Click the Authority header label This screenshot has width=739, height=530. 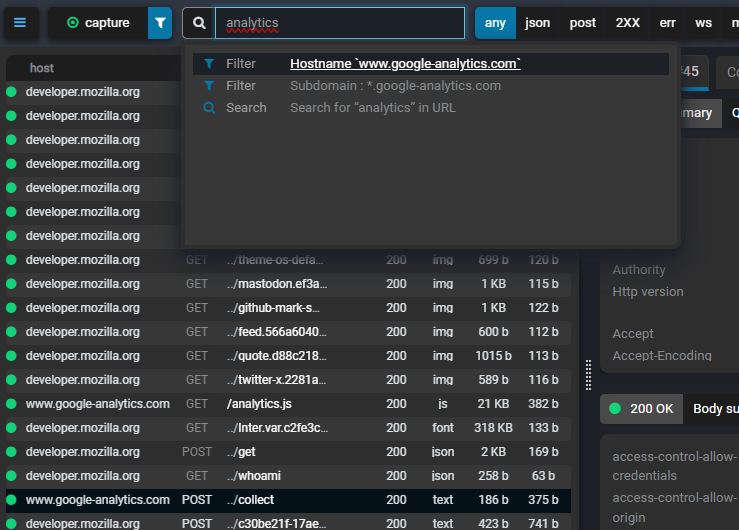click(x=639, y=270)
